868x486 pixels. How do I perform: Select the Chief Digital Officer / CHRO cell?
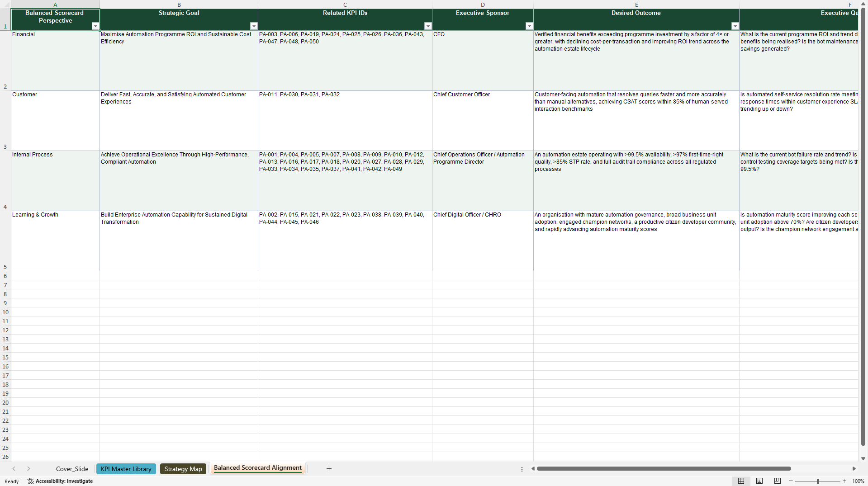click(483, 241)
